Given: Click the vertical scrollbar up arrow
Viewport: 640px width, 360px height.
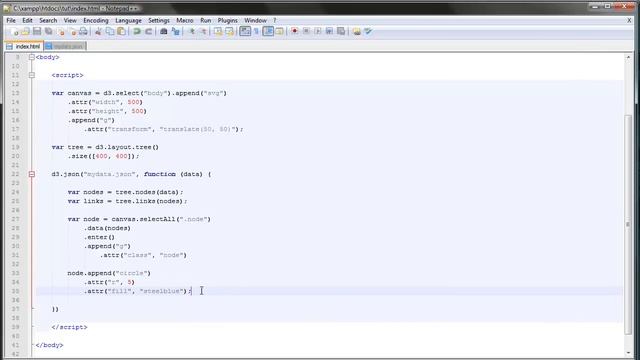Looking at the screenshot, I should tap(628, 58).
